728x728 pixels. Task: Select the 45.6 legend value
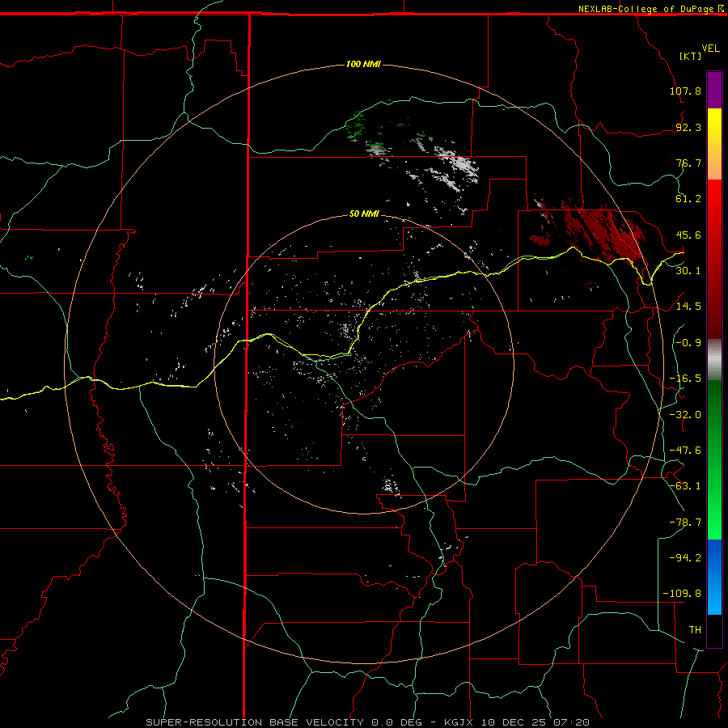pos(688,235)
